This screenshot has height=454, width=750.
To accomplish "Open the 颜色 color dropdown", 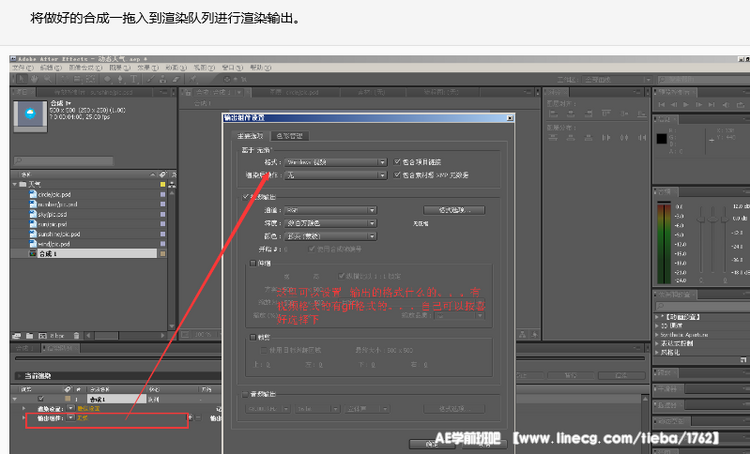I will click(330, 236).
